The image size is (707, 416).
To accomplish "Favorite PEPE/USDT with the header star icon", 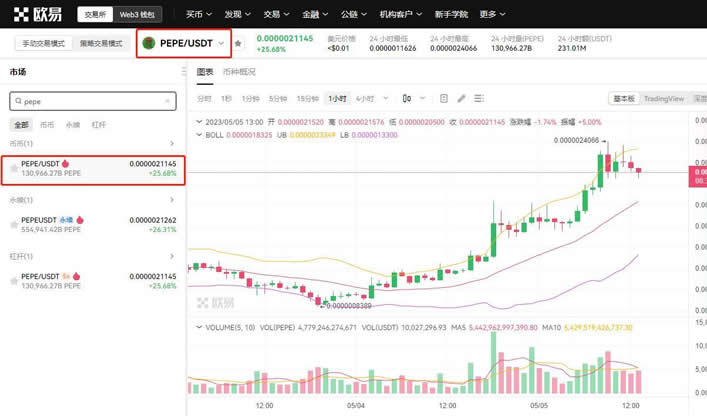I will (x=238, y=44).
